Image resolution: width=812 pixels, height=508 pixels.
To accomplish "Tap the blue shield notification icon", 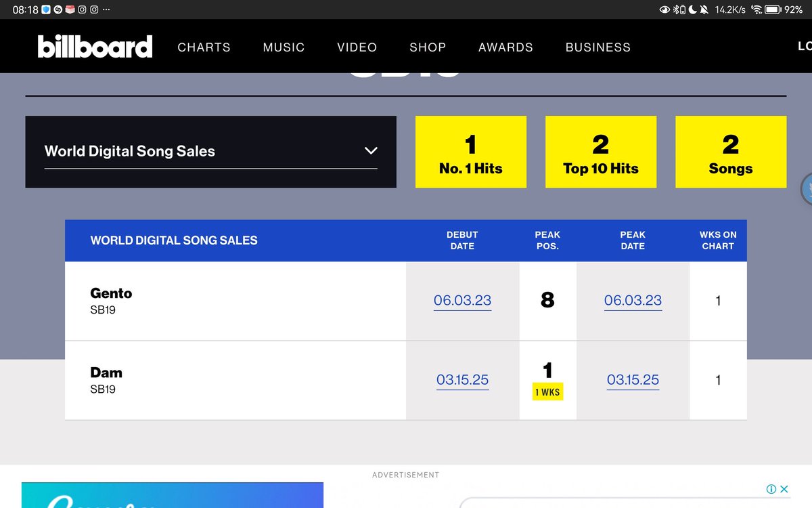I will [46, 9].
